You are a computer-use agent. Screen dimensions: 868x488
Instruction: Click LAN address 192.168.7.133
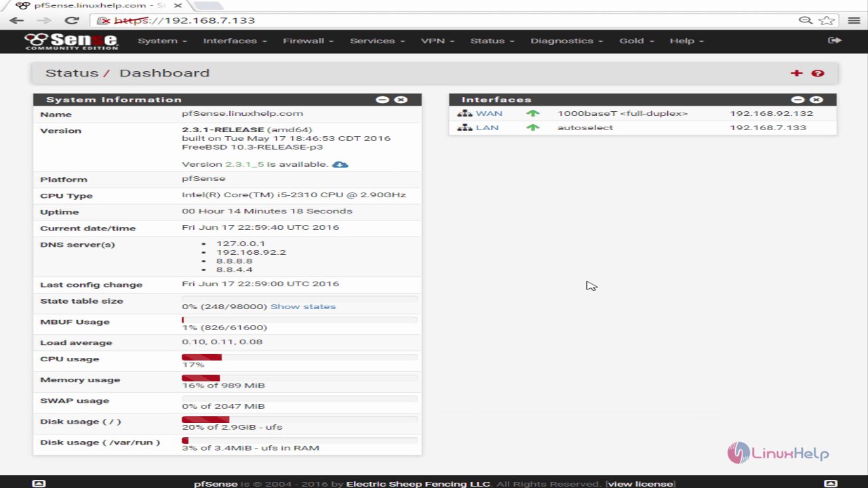click(768, 127)
